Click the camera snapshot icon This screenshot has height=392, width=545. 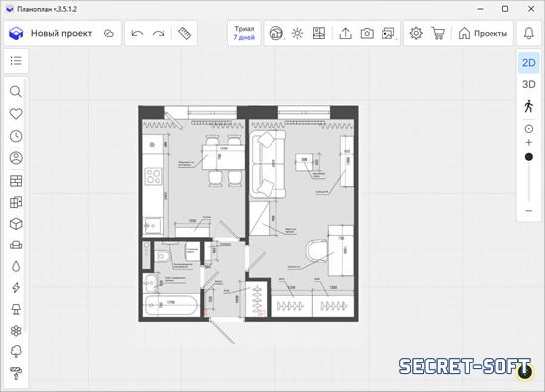(x=367, y=33)
